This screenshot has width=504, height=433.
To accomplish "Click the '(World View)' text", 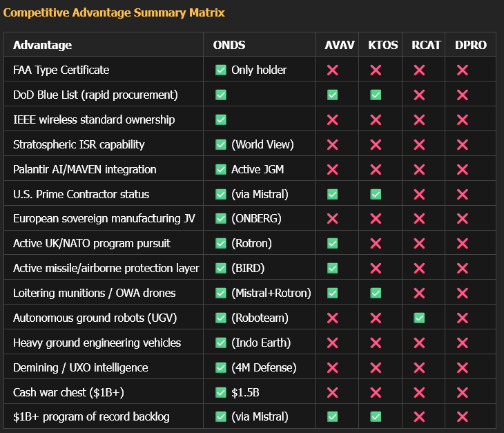I will 262,144.
